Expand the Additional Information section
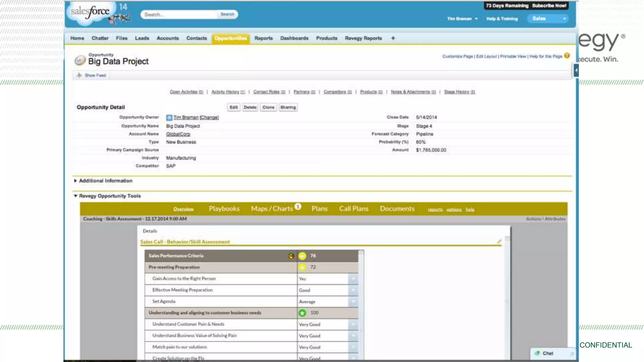Screen dimensions: 644x362 click(x=75, y=181)
